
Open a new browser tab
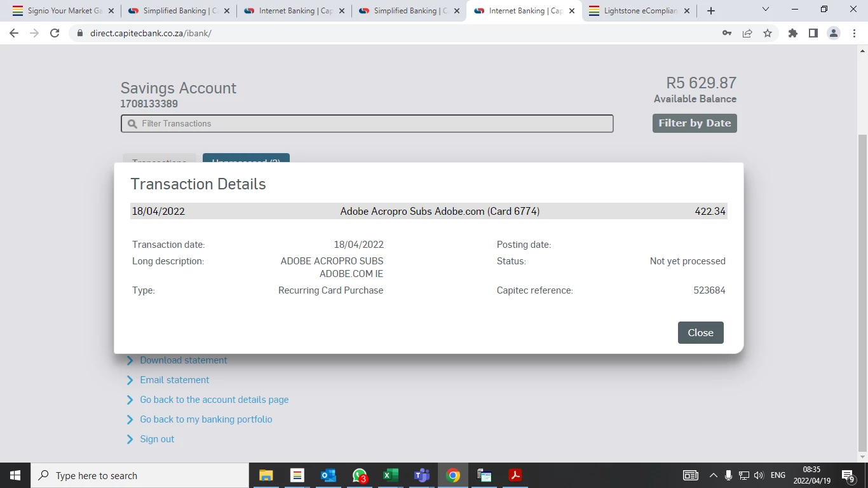tap(711, 11)
